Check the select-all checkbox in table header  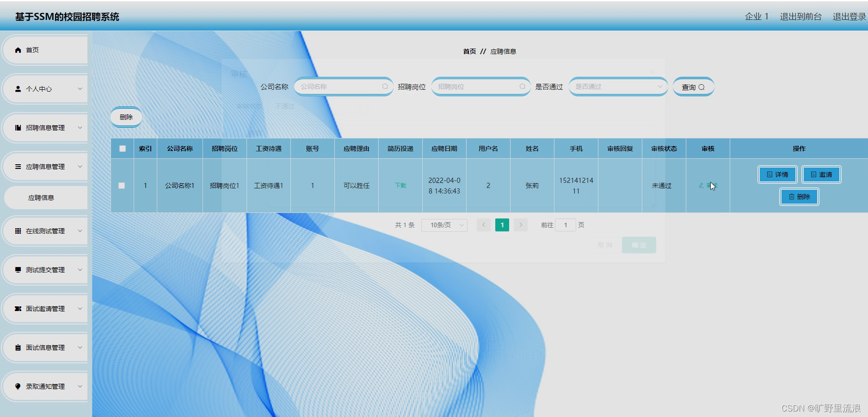coord(122,149)
